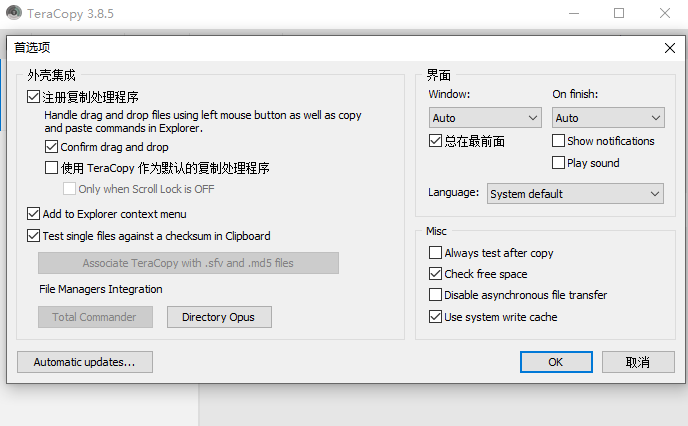This screenshot has width=688, height=426.
Task: Open the Window dropdown set to Auto
Action: coord(485,118)
